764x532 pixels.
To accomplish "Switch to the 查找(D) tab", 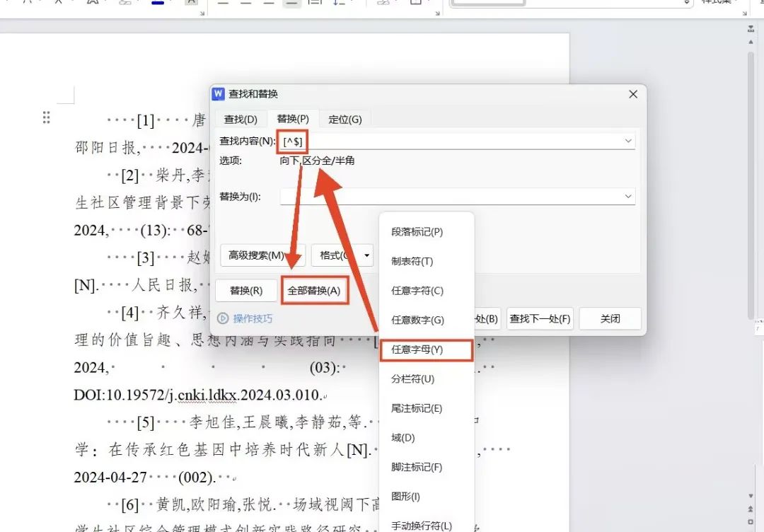I will point(241,120).
